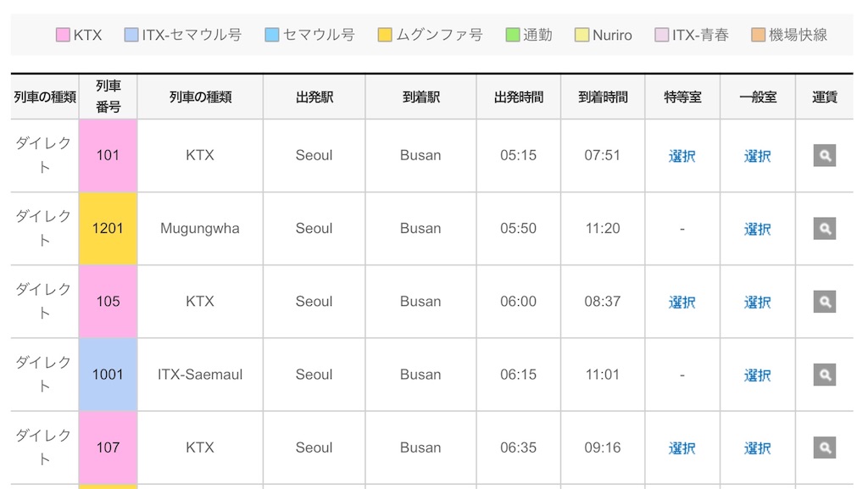868x489 pixels.
Task: Open fare lookup for KTX train 101
Action: (x=824, y=155)
